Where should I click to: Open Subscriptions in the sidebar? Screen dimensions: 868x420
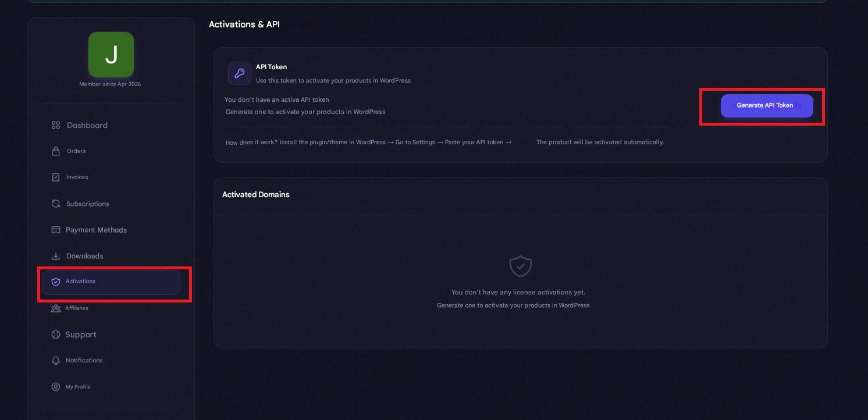tap(87, 204)
